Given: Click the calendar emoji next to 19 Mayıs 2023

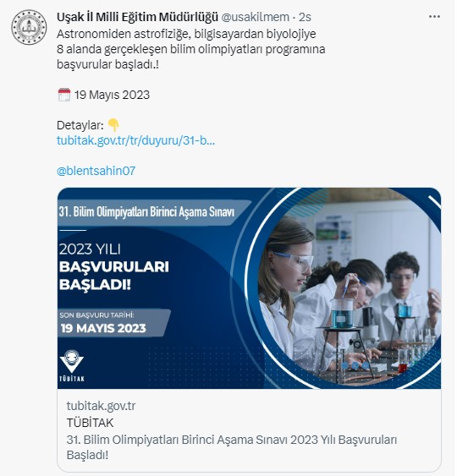Looking at the screenshot, I should pyautogui.click(x=63, y=95).
